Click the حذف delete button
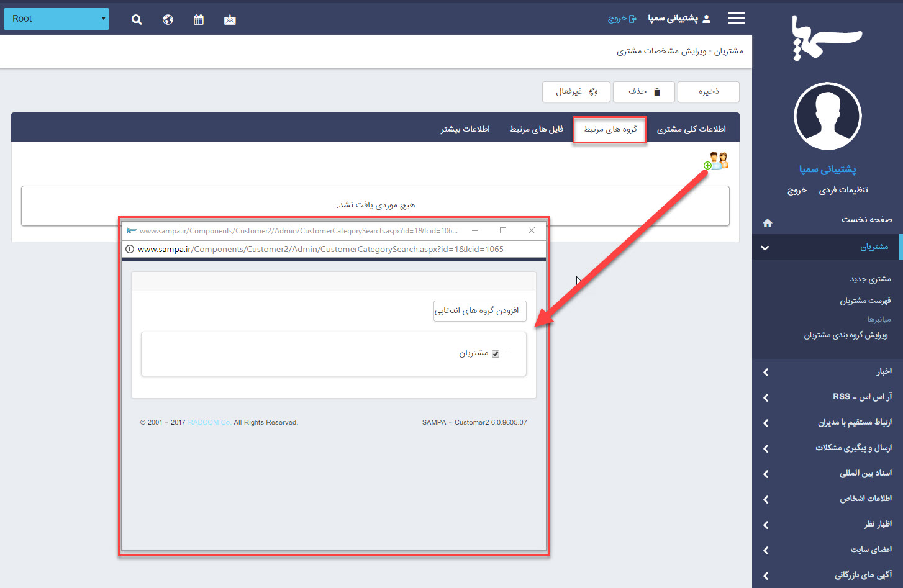 click(643, 92)
